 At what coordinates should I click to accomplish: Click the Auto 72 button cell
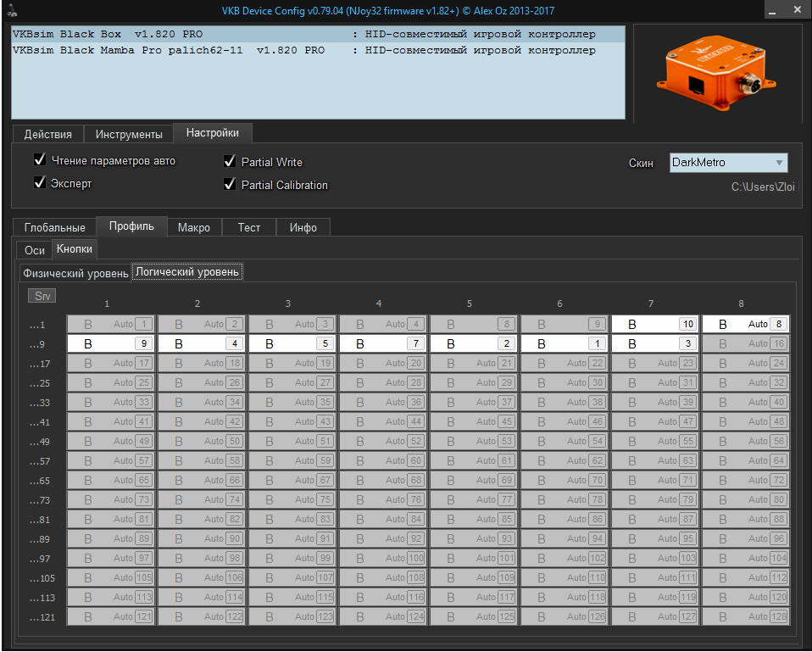click(746, 480)
